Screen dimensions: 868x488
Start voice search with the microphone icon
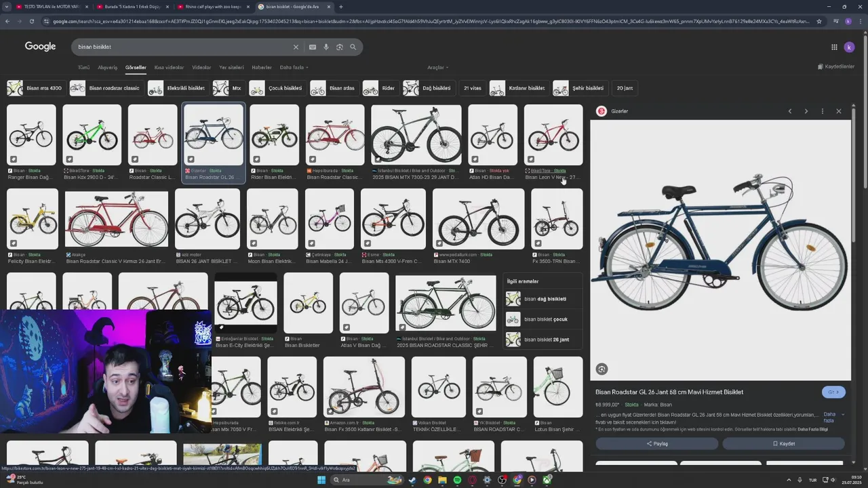326,47
